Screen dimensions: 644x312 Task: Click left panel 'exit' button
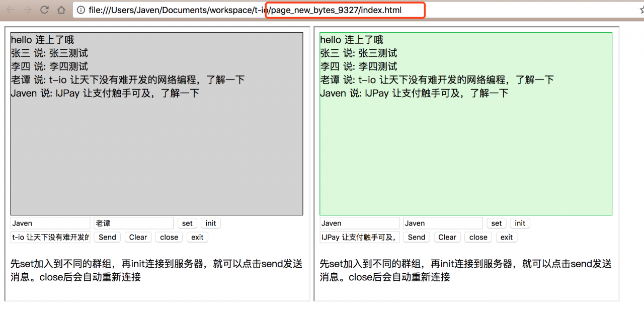(x=197, y=238)
